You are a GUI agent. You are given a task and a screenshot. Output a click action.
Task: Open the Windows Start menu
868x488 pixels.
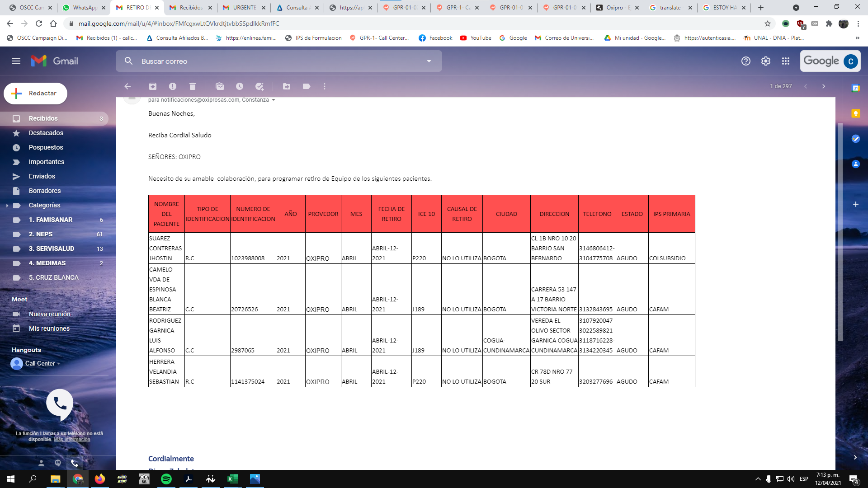[x=11, y=479]
